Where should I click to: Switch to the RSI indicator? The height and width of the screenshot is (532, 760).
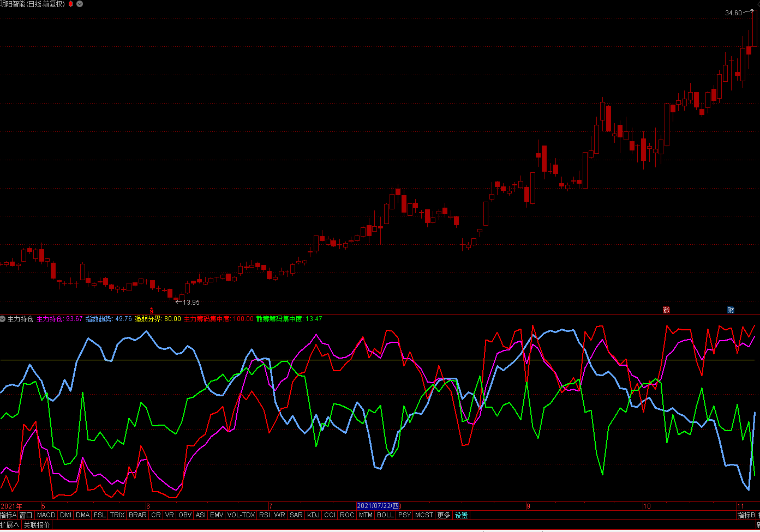(x=265, y=515)
